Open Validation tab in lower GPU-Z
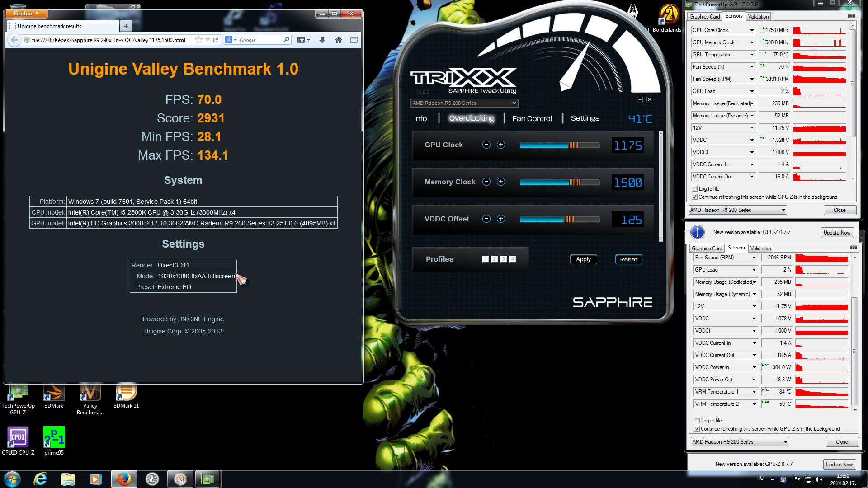This screenshot has height=488, width=868. (760, 249)
